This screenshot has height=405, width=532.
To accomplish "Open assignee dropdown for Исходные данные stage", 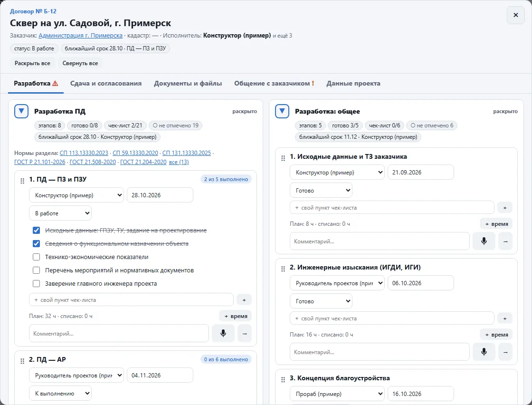I will pos(337,172).
